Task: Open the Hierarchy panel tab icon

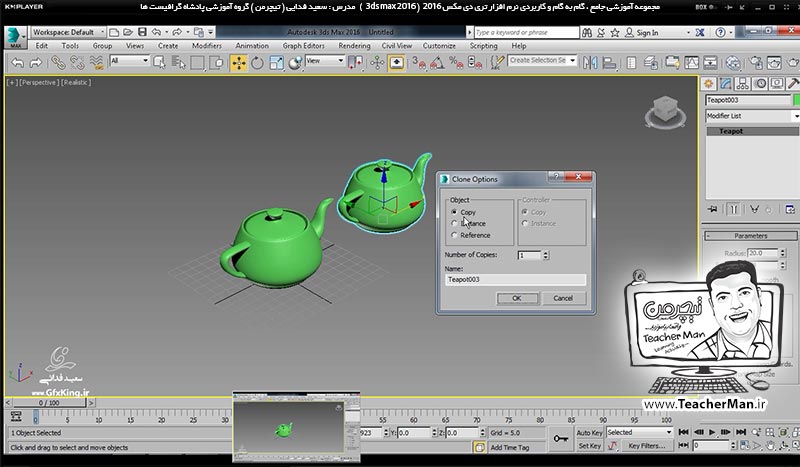Action: (743, 84)
